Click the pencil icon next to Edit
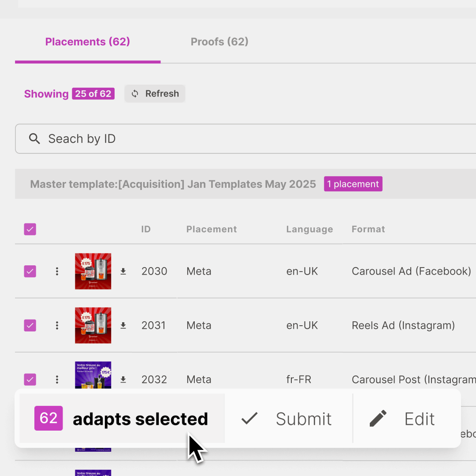The image size is (476, 476). (378, 419)
